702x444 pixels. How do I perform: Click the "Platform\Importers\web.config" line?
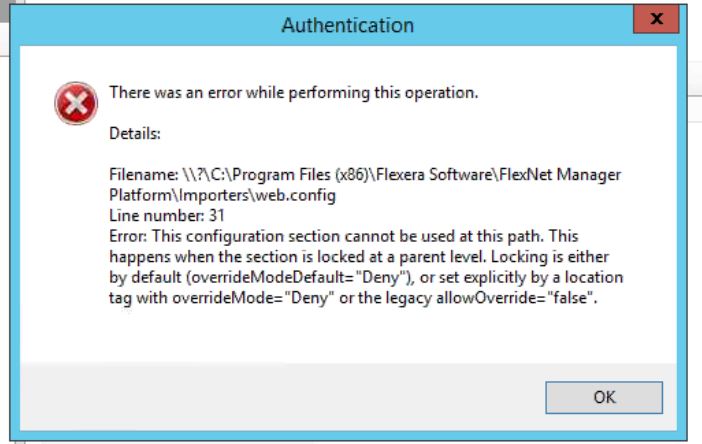[222, 195]
